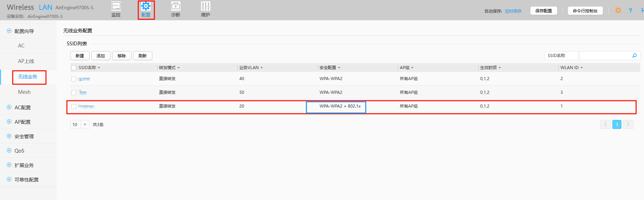
Task: Click the 定时保存 auto-save link
Action: [513, 11]
